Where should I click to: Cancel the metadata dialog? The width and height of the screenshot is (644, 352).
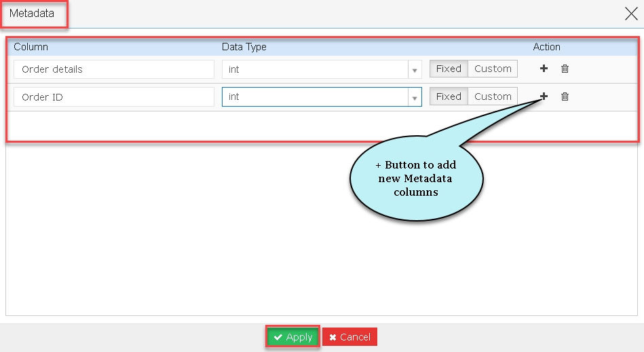point(349,337)
